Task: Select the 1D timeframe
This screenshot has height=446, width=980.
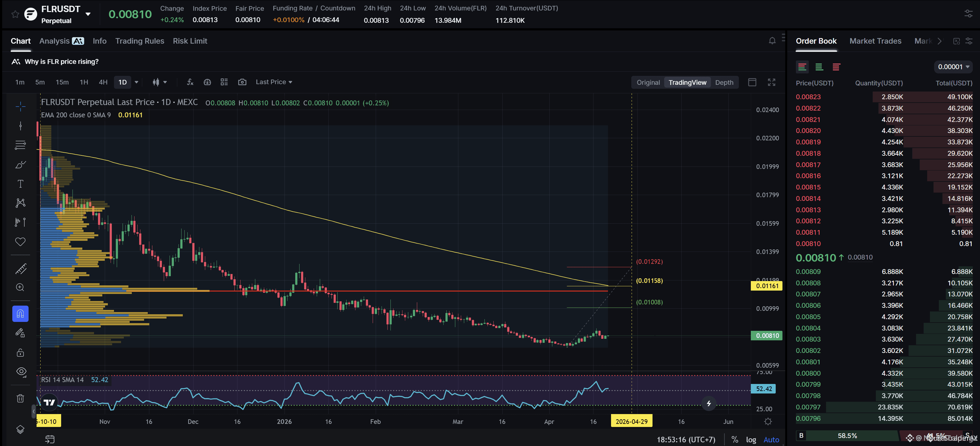Action: [123, 82]
